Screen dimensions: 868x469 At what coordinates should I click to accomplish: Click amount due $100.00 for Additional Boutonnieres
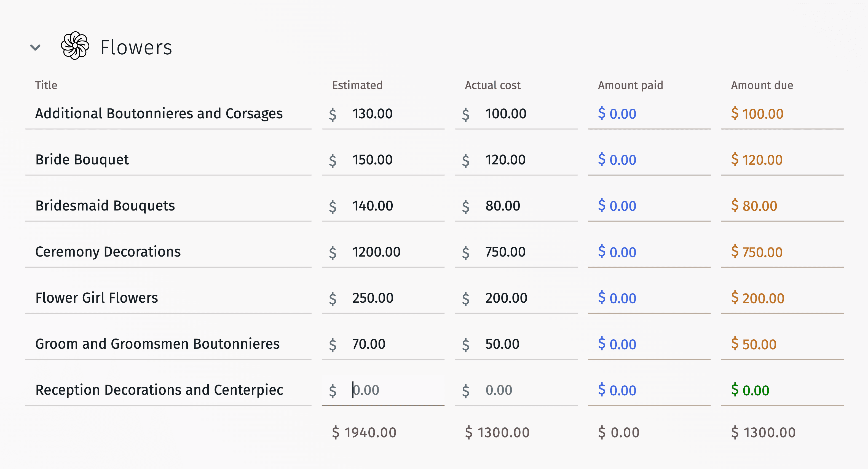pyautogui.click(x=757, y=114)
